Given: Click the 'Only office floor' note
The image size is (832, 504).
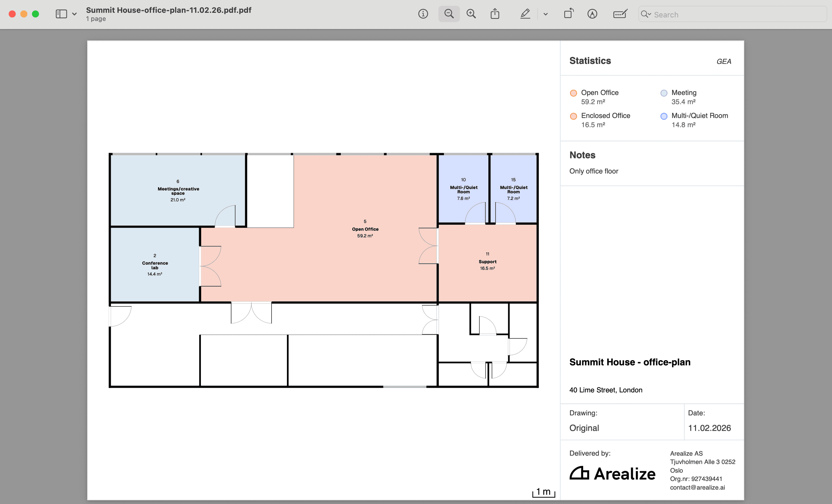Looking at the screenshot, I should 594,171.
